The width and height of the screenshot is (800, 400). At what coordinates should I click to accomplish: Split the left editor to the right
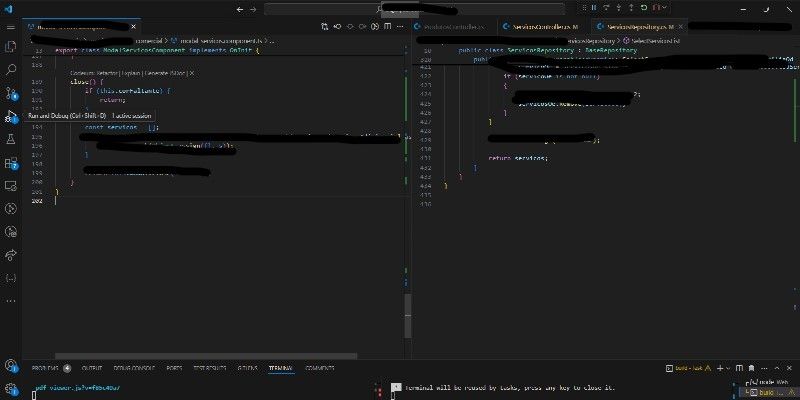(388, 27)
